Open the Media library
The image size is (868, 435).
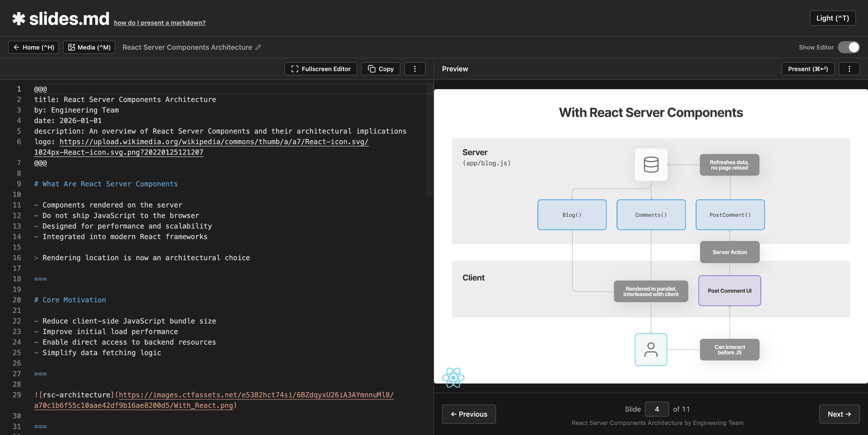click(x=89, y=47)
